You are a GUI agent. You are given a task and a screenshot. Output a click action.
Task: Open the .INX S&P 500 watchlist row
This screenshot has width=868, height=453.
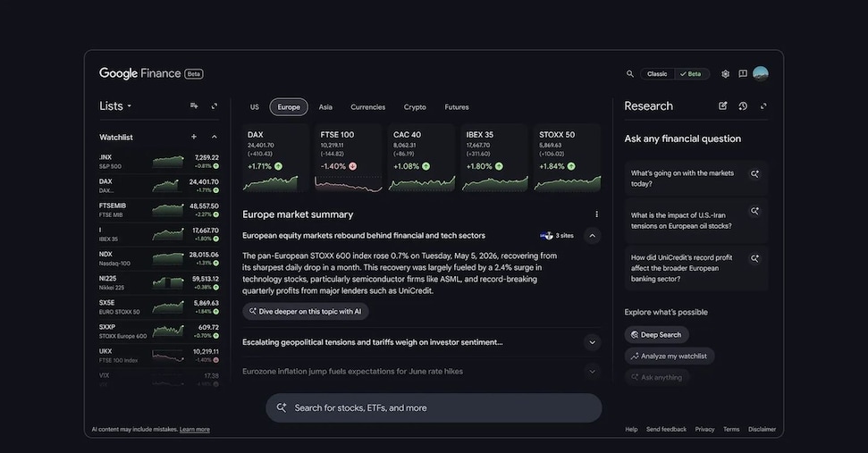tap(159, 162)
